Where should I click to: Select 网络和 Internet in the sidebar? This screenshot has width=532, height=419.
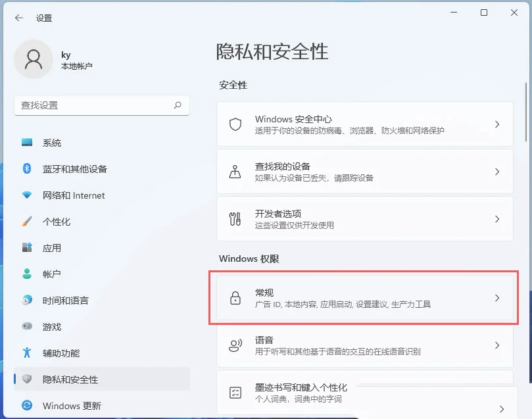(x=74, y=195)
